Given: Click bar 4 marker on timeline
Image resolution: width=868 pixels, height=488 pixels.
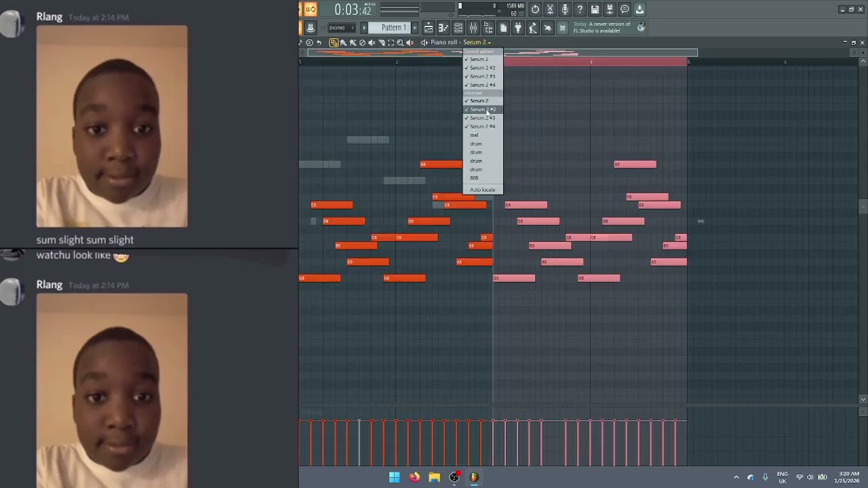Looking at the screenshot, I should point(591,62).
